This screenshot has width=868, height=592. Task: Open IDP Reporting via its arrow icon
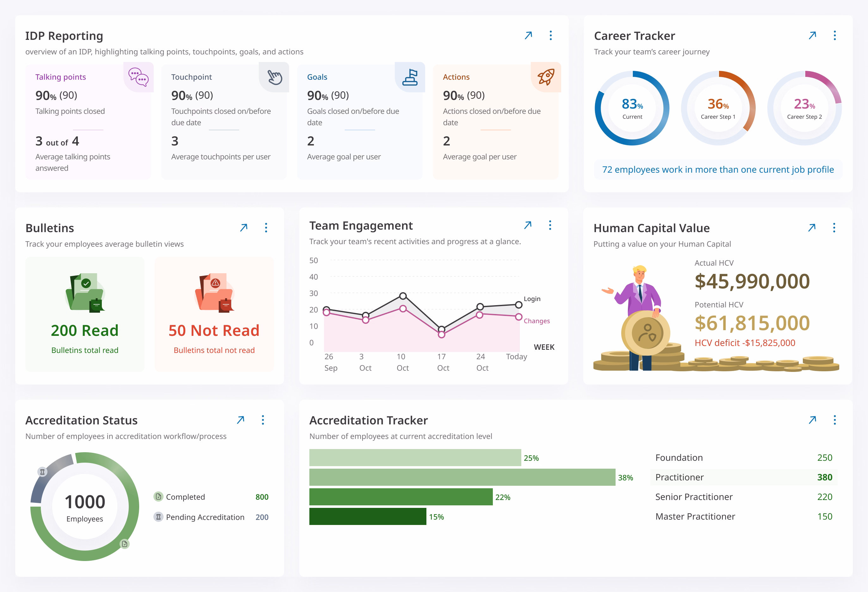coord(528,35)
